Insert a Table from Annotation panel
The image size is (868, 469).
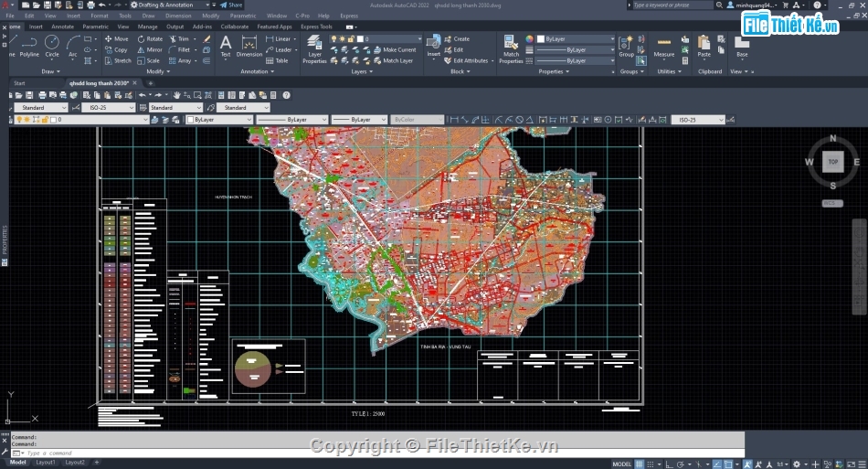pyautogui.click(x=278, y=61)
